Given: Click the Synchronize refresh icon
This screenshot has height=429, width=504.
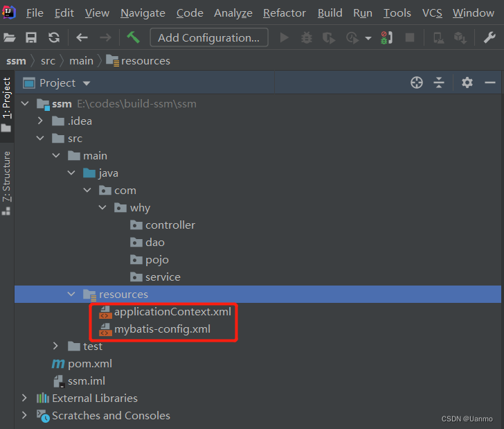Looking at the screenshot, I should (54, 37).
